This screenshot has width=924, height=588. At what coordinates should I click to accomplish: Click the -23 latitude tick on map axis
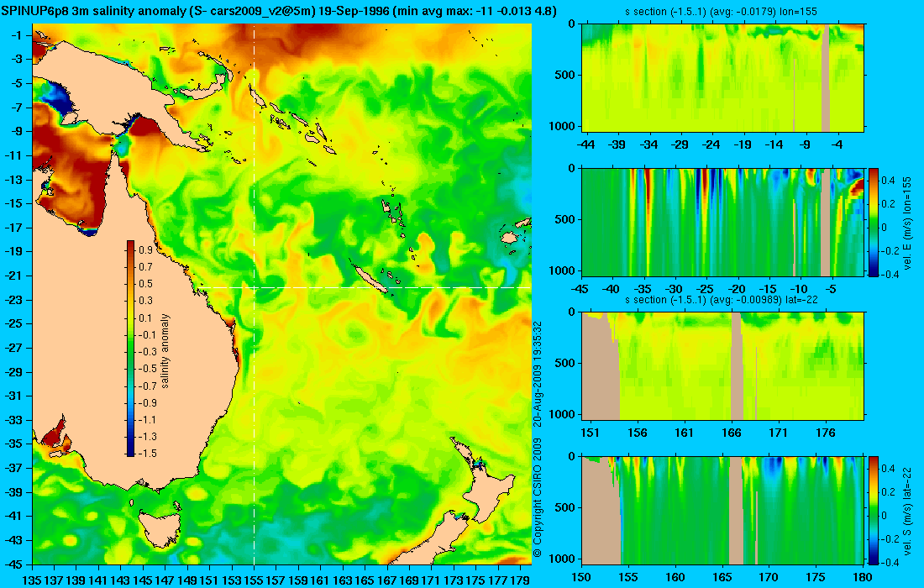[x=13, y=300]
